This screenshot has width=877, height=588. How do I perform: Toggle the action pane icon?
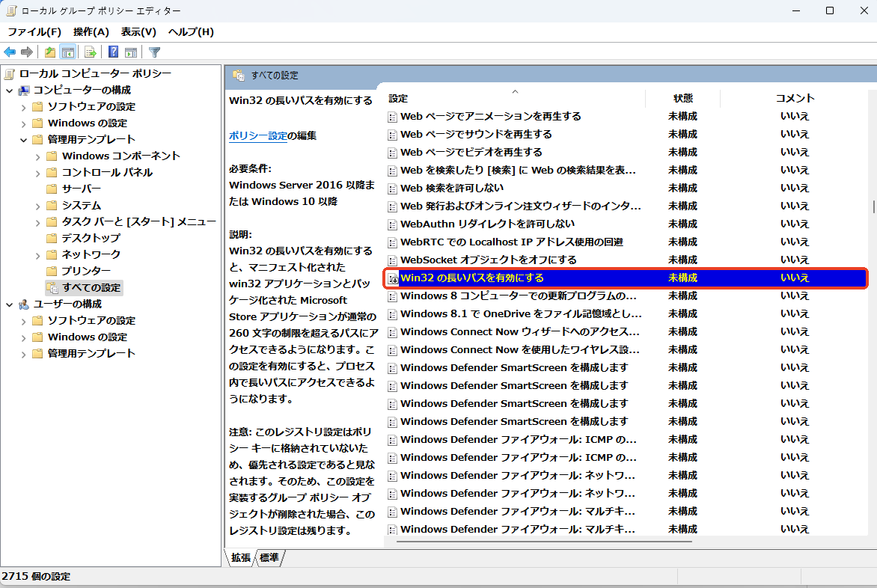[131, 52]
